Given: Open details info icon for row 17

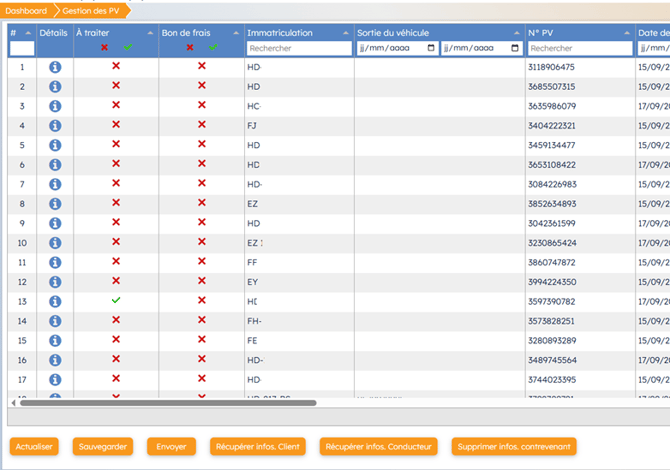Looking at the screenshot, I should click(55, 380).
